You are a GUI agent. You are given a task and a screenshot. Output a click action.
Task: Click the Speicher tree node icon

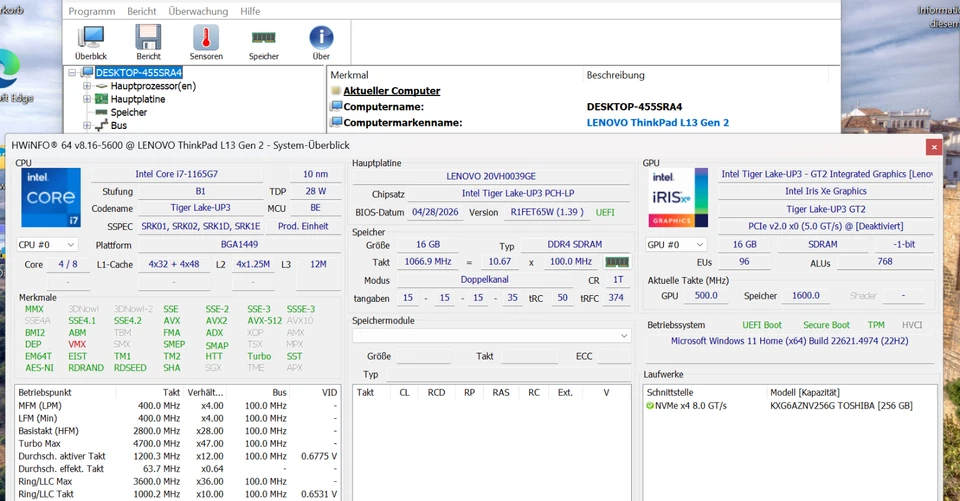(x=101, y=112)
